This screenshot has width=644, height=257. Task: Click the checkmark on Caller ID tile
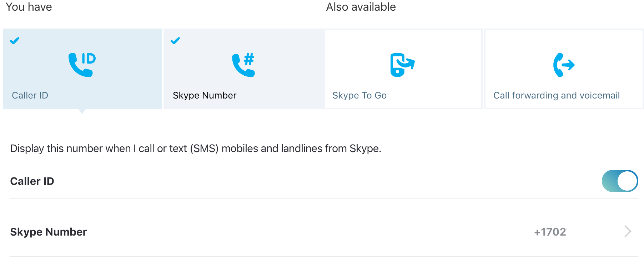15,41
